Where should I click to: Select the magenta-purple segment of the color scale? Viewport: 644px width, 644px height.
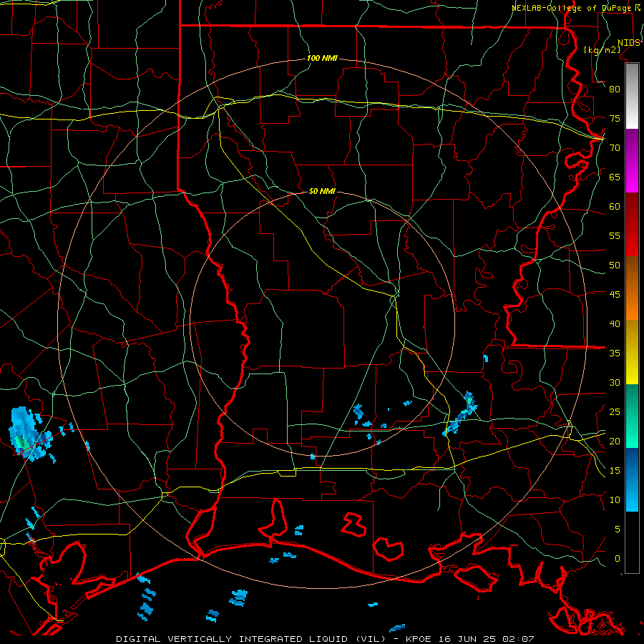632,160
